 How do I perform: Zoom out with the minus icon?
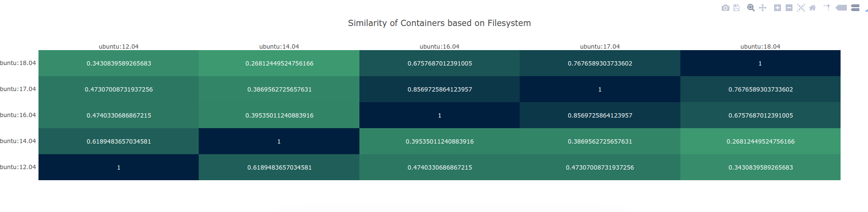click(789, 8)
